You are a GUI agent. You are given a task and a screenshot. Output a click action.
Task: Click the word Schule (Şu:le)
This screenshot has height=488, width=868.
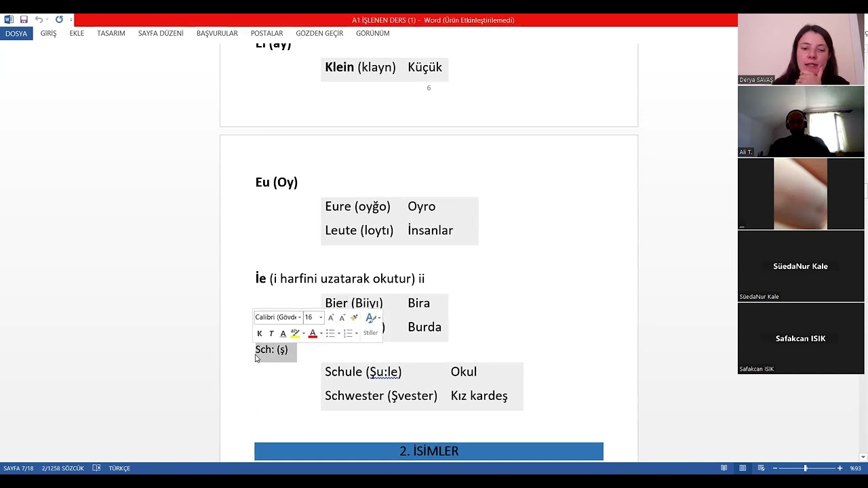point(363,372)
